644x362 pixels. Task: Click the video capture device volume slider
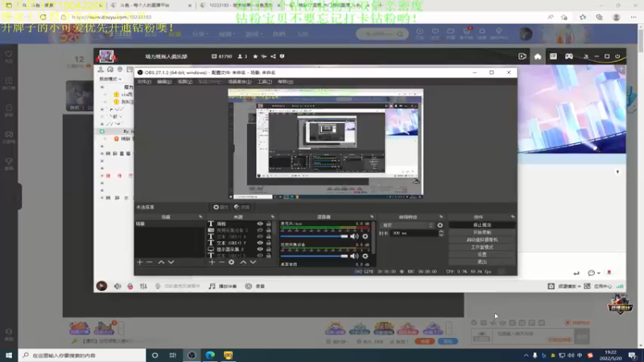pyautogui.click(x=314, y=256)
